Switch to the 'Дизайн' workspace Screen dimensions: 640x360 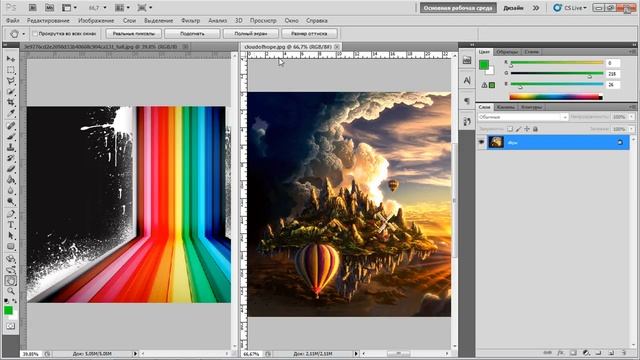coord(513,8)
